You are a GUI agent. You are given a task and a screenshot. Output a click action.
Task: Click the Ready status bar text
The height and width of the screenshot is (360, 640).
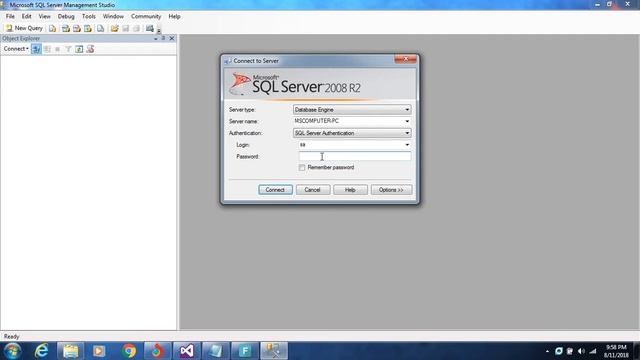tap(11, 337)
